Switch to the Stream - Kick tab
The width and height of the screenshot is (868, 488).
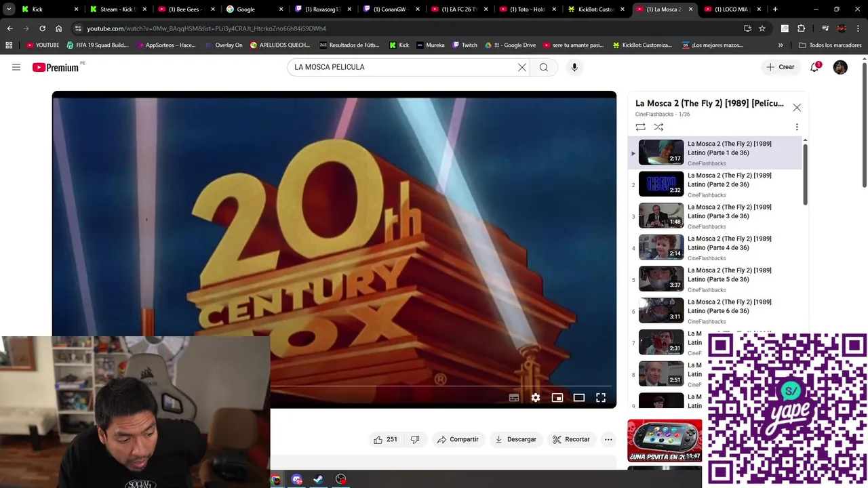[117, 9]
